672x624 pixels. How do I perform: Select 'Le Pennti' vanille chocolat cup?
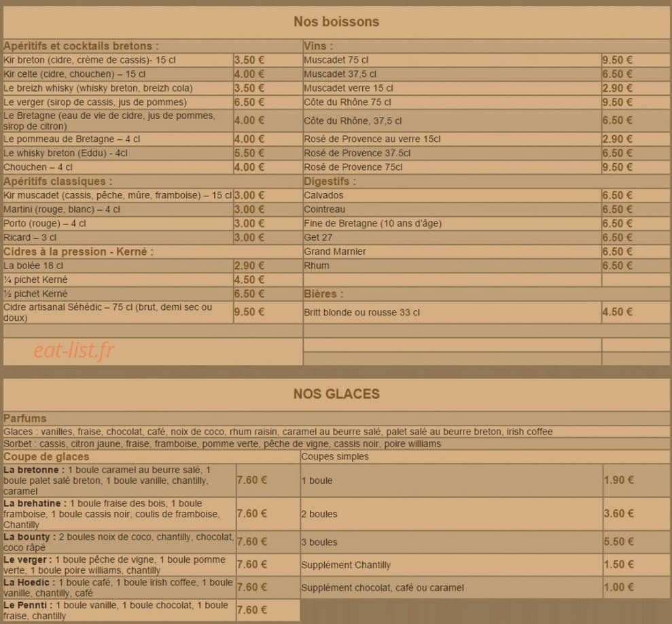[x=116, y=610]
